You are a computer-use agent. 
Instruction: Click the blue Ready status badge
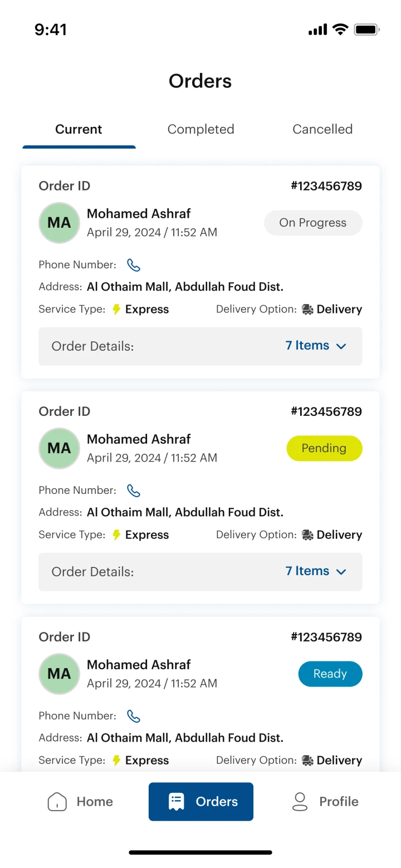point(330,674)
